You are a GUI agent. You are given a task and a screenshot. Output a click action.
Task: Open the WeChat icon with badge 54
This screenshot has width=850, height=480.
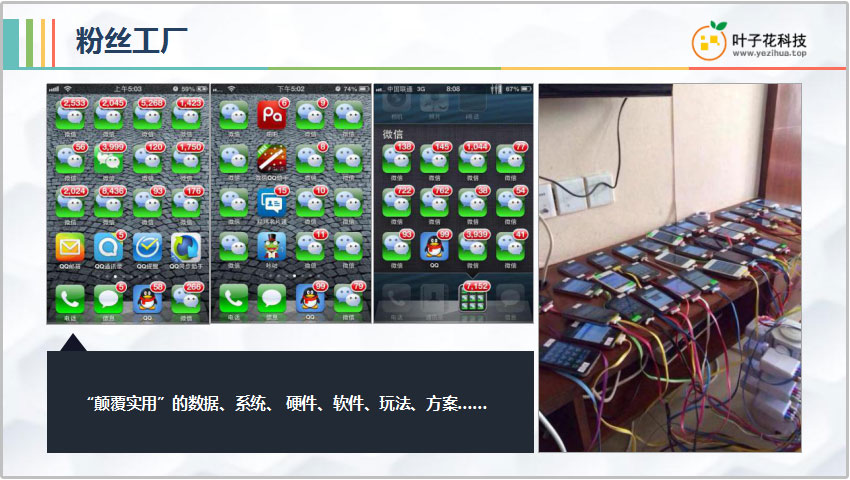[511, 203]
